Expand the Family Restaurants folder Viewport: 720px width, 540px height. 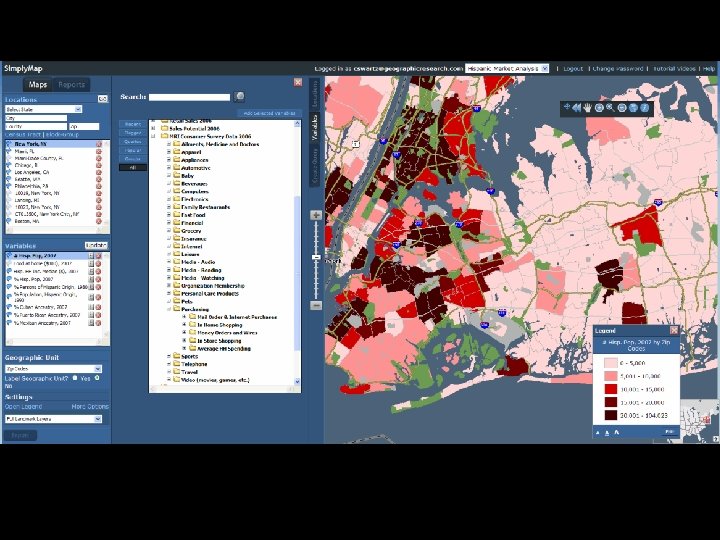(x=169, y=207)
